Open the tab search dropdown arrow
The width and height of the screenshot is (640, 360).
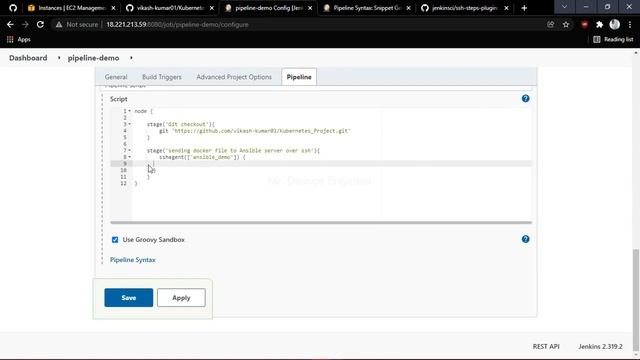(x=564, y=7)
